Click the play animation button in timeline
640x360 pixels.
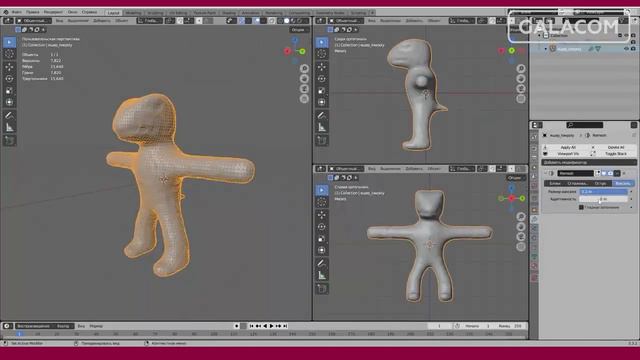pyautogui.click(x=271, y=326)
